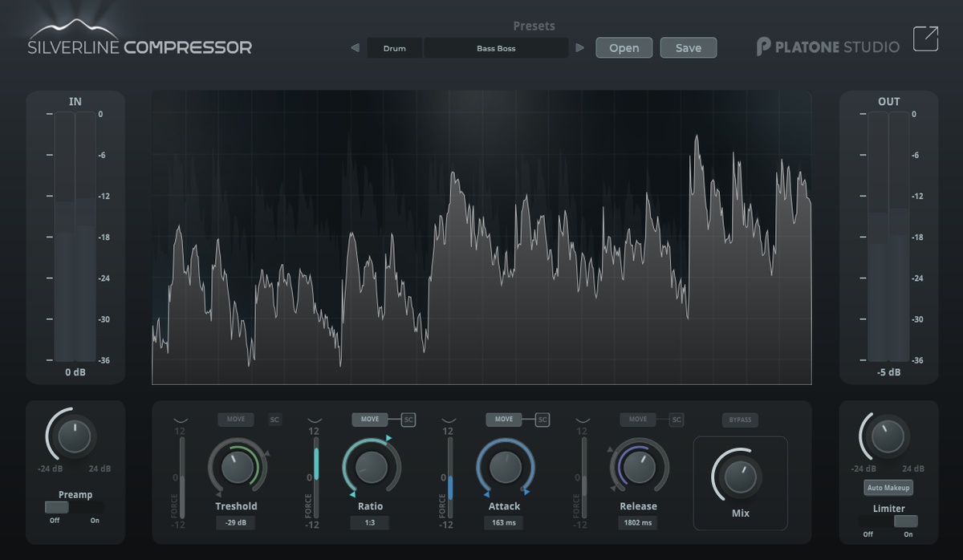Open the preset name dropdown showing Bass Boss

click(496, 48)
